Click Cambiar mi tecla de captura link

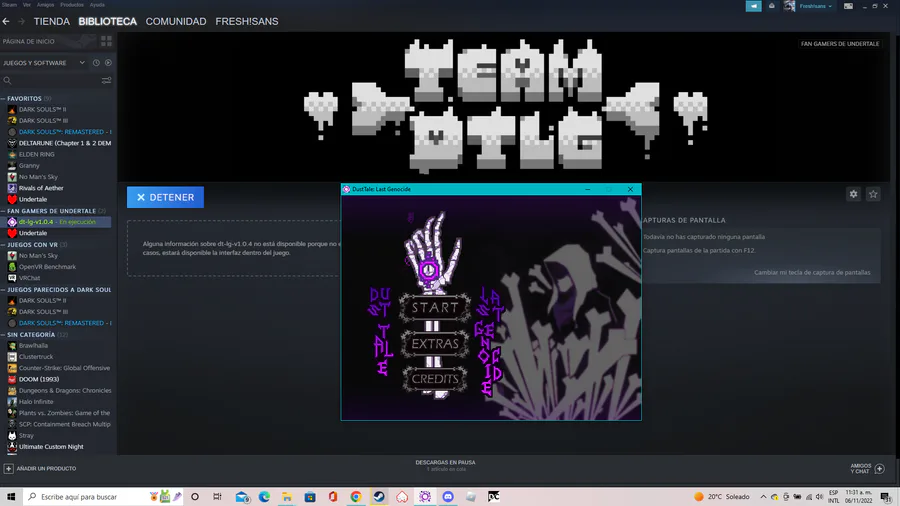[x=812, y=273]
